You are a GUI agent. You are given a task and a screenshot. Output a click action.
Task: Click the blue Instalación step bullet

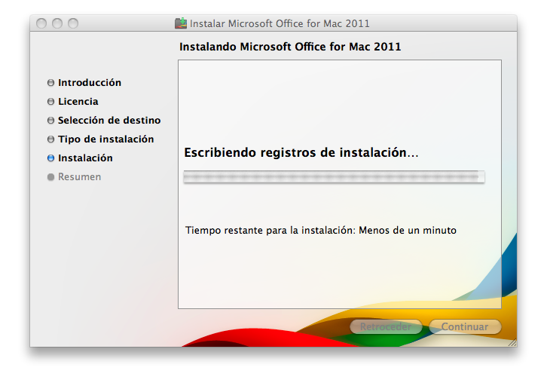tap(51, 158)
